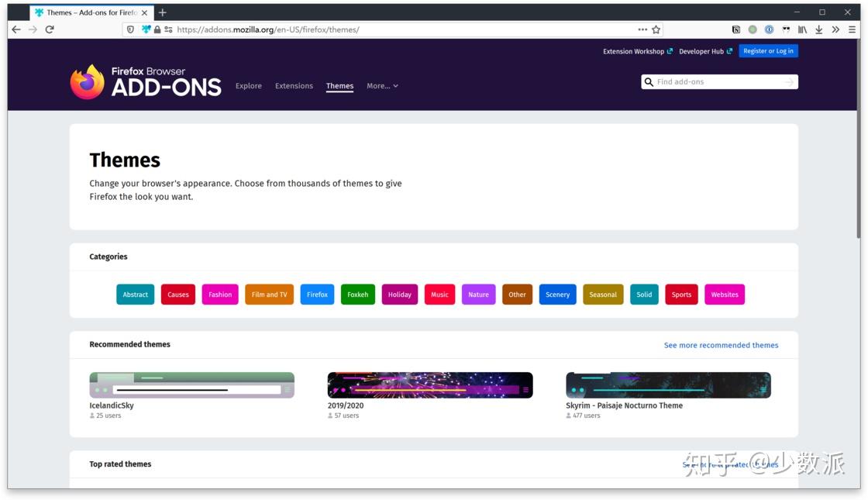Screen dimensions: 868x500
Task: Choose the Websites category
Action: (725, 295)
